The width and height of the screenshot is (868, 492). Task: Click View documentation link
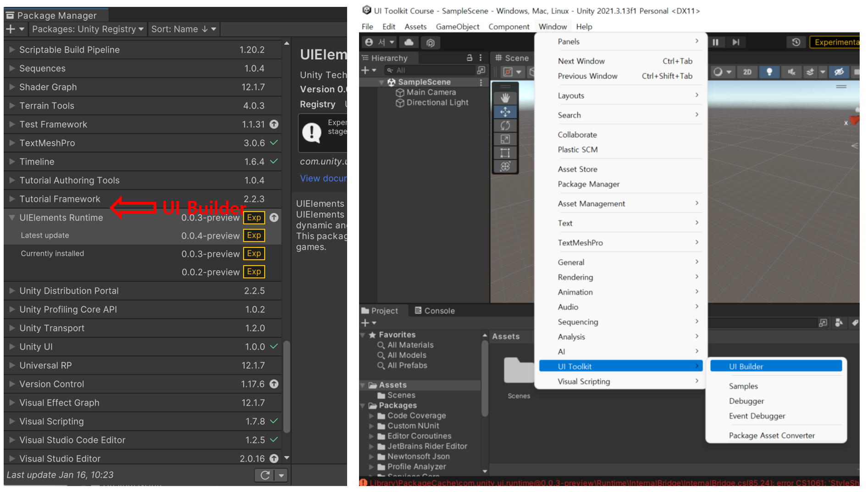point(323,179)
